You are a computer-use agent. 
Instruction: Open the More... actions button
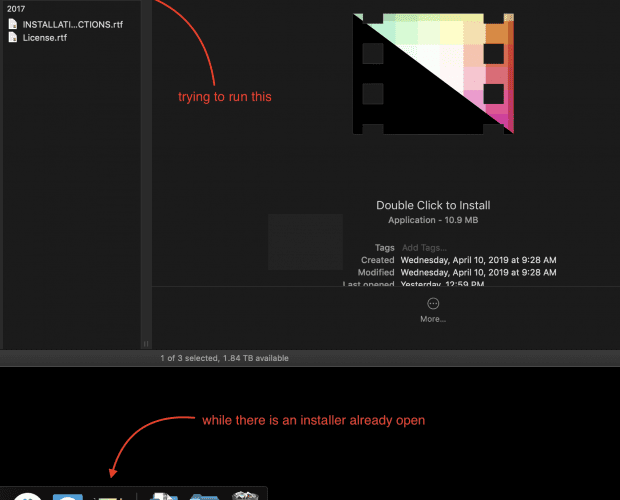tap(433, 310)
